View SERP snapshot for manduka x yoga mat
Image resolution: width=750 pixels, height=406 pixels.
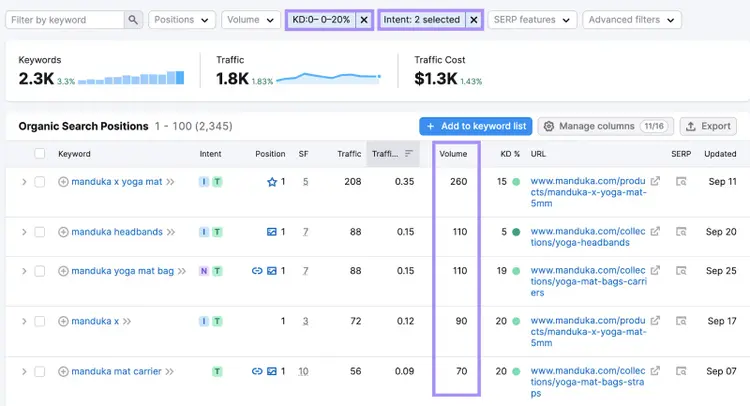click(681, 182)
